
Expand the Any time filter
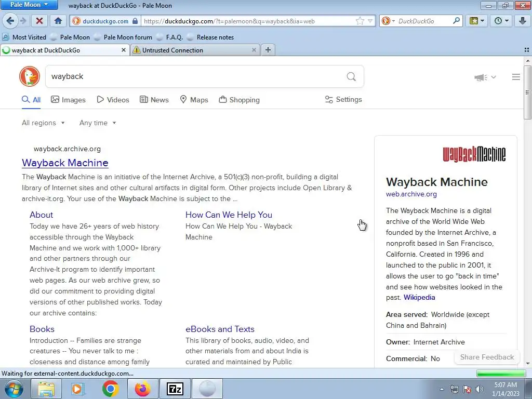(98, 123)
